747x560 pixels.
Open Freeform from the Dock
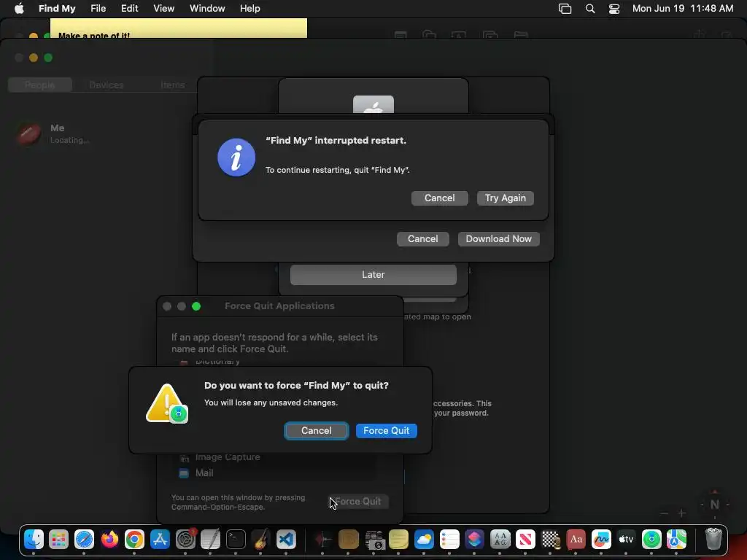(x=601, y=540)
